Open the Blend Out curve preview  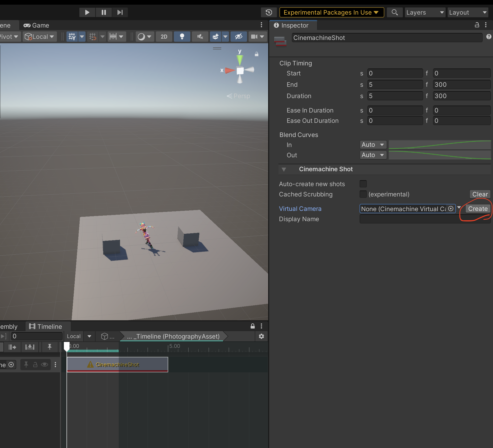(x=440, y=155)
